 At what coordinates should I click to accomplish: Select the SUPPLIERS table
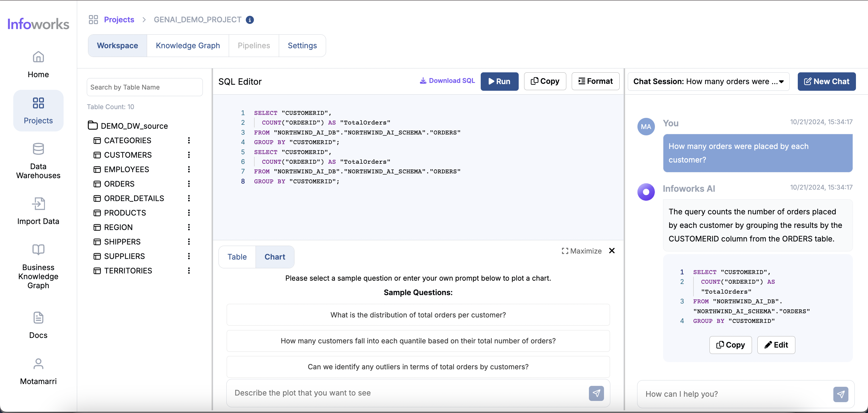(124, 256)
